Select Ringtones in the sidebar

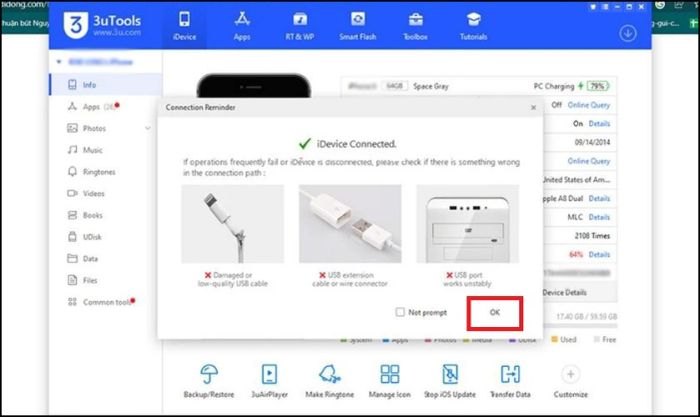[105, 172]
